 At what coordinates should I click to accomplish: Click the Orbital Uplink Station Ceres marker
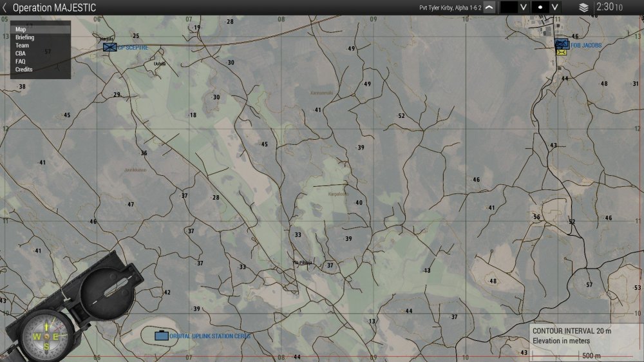[161, 336]
